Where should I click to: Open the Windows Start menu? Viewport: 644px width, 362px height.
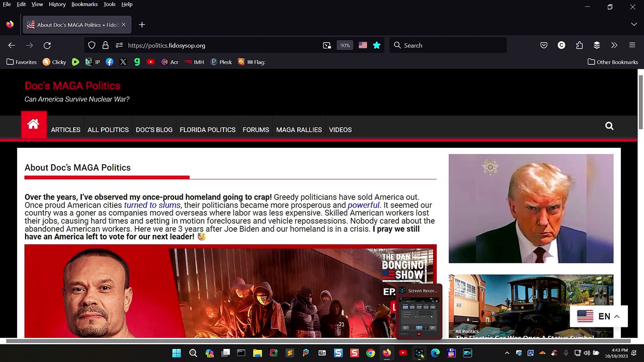point(177,353)
